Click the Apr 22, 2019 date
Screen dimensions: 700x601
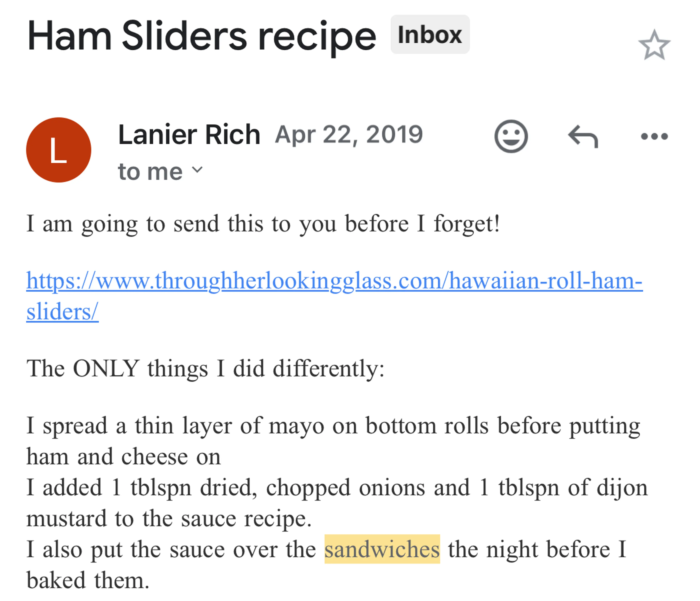click(349, 135)
